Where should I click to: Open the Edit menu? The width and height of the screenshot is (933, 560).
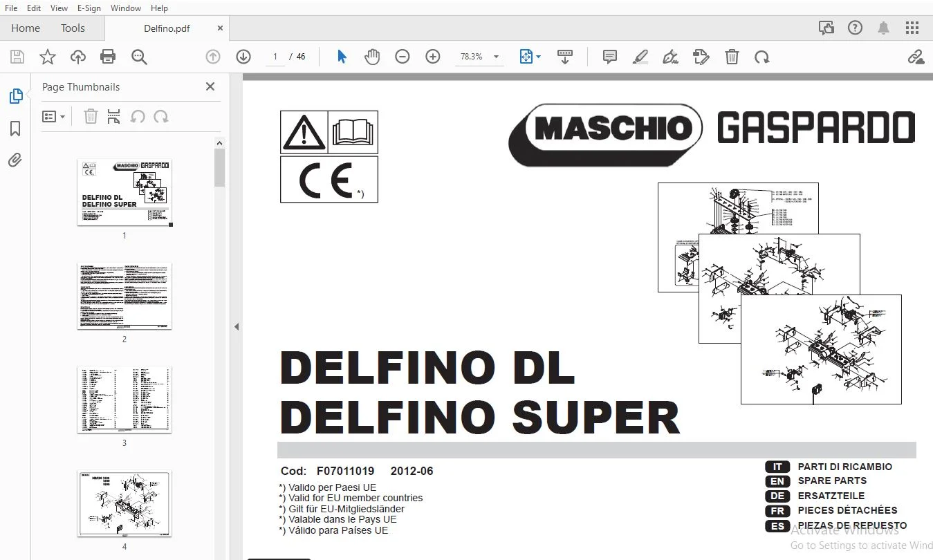(34, 8)
